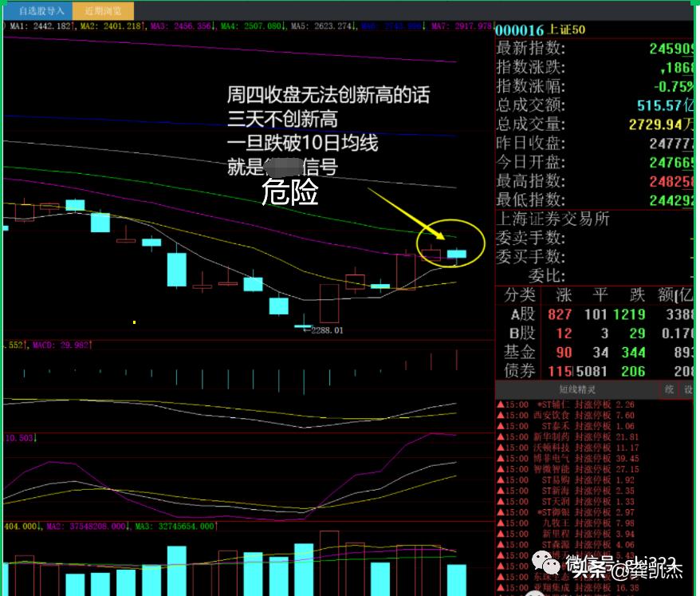Click the up-triangle icon on *ST辅仁 row

pos(501,405)
